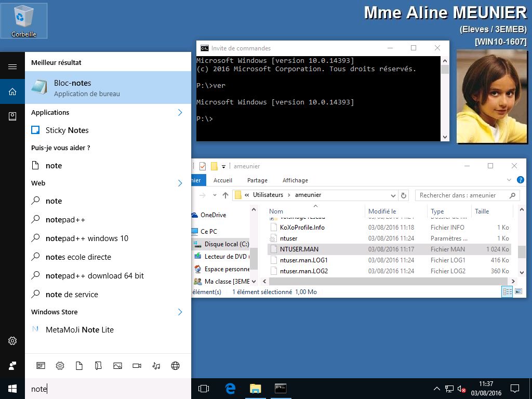Open the taskbar clock and date
Image resolution: width=532 pixels, height=399 pixels.
(x=486, y=389)
